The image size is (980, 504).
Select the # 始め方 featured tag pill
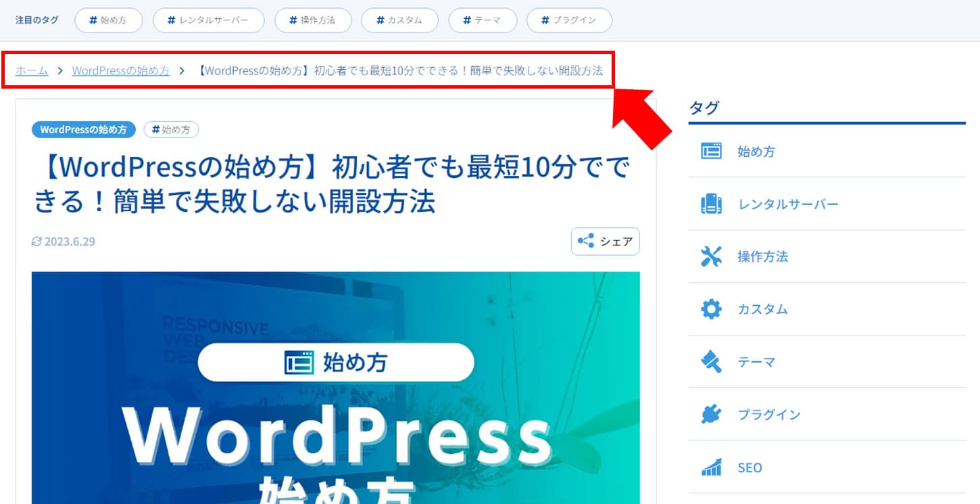point(109,20)
